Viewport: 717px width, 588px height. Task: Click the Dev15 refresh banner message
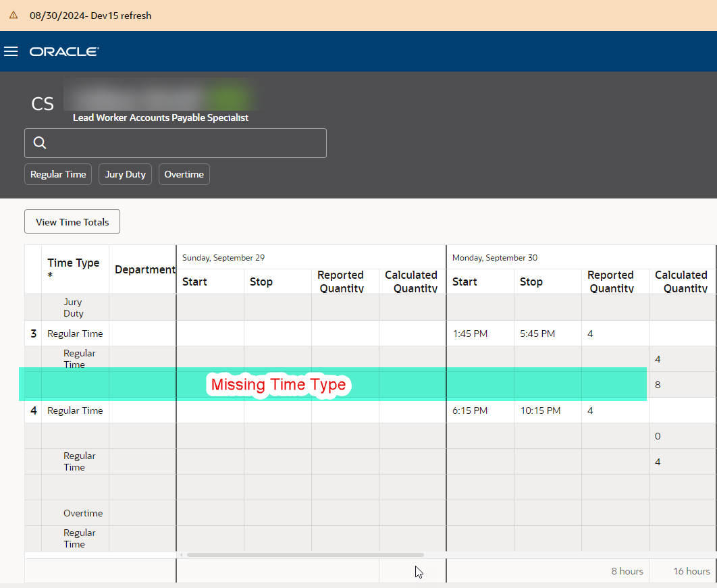click(91, 16)
